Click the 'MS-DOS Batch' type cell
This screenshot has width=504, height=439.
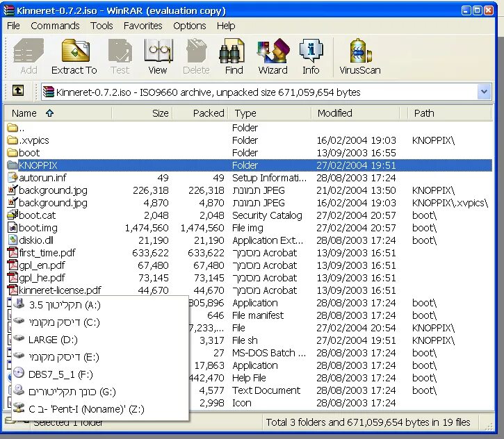pyautogui.click(x=269, y=353)
